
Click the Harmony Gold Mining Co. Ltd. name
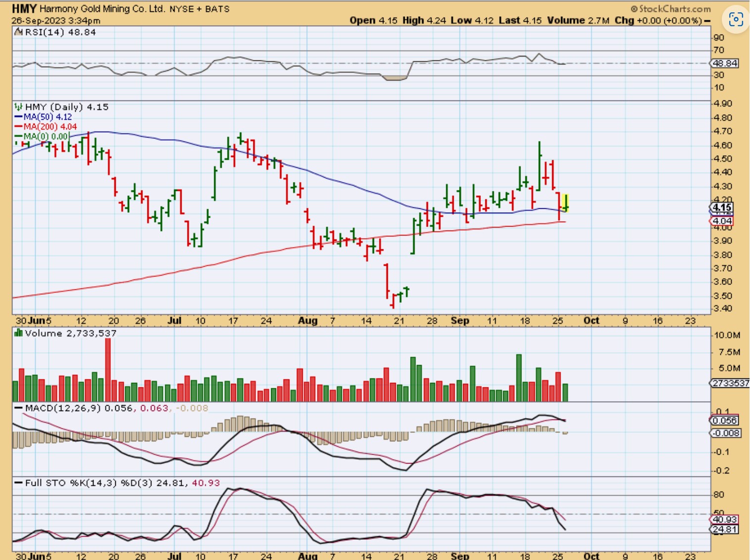[x=102, y=9]
